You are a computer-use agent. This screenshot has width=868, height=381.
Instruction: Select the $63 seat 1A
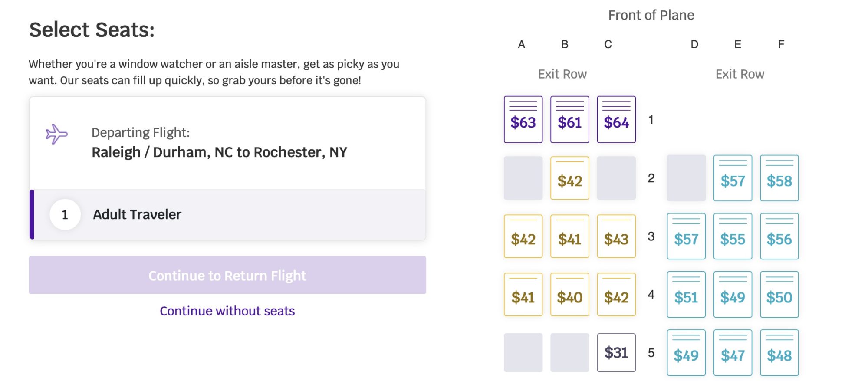pyautogui.click(x=523, y=119)
